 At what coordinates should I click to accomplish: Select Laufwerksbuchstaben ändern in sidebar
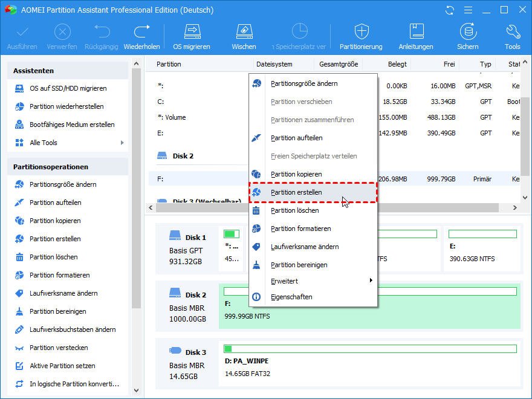click(73, 329)
